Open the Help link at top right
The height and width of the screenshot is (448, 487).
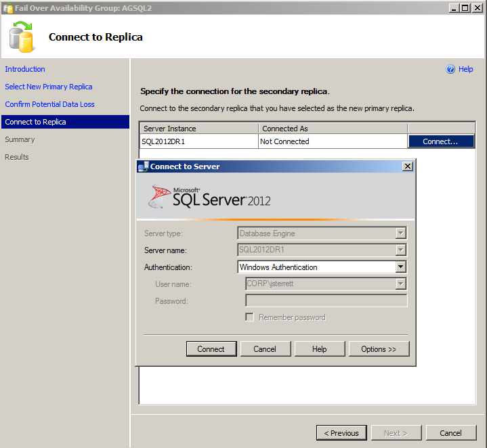tap(465, 69)
